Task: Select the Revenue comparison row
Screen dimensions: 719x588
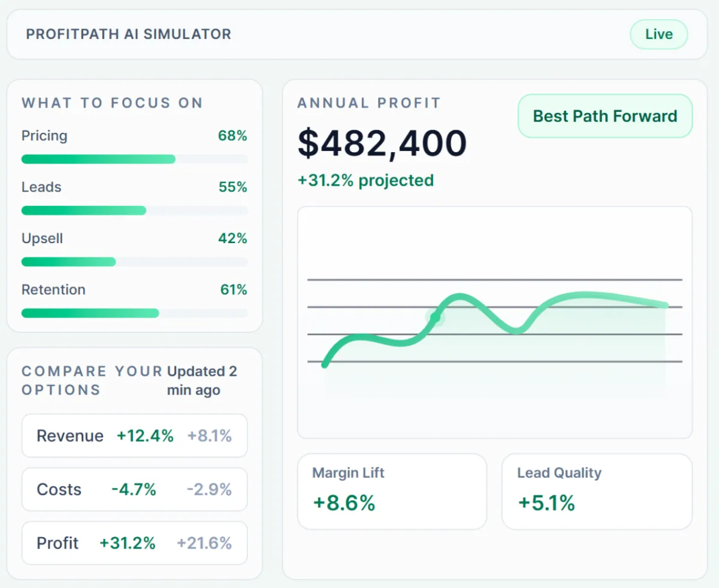Action: pyautogui.click(x=134, y=436)
